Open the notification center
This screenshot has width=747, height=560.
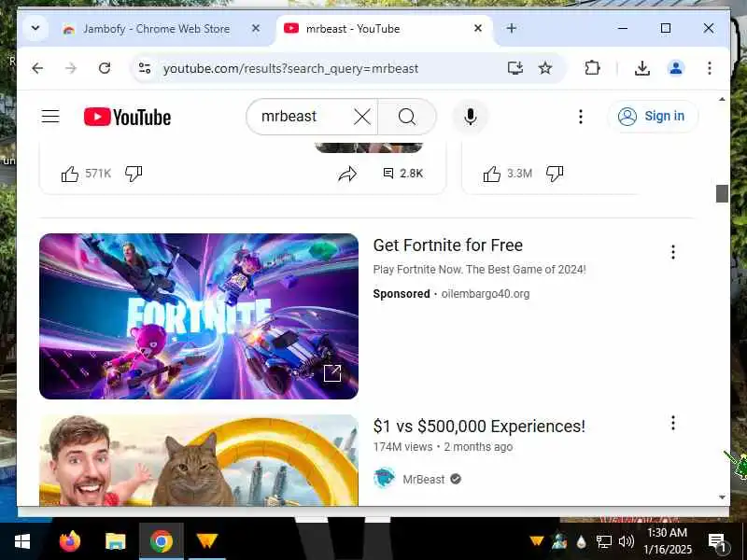coord(716,541)
